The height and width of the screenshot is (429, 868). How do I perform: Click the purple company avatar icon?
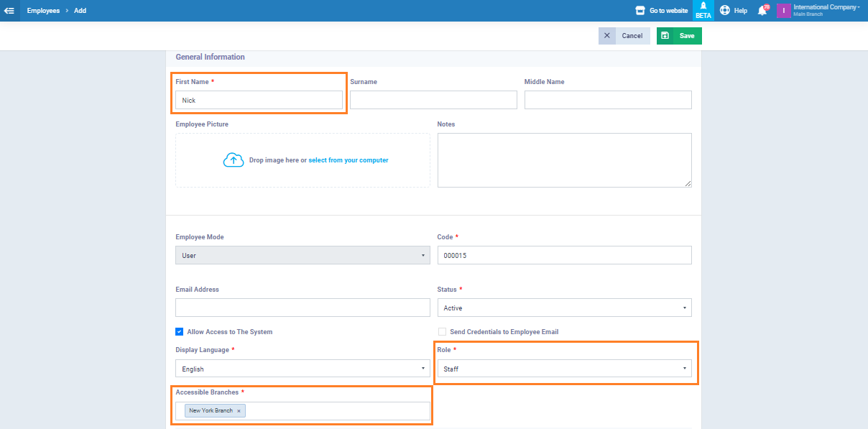click(783, 11)
